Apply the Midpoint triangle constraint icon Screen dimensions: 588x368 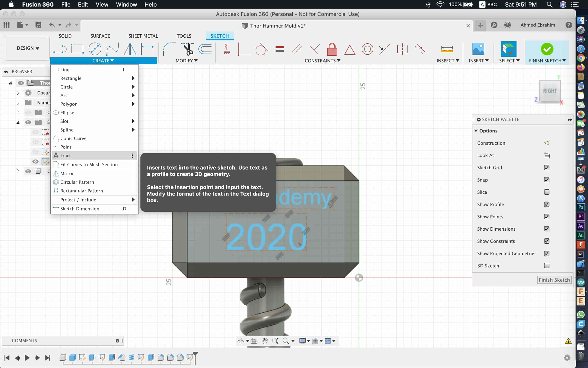click(350, 50)
